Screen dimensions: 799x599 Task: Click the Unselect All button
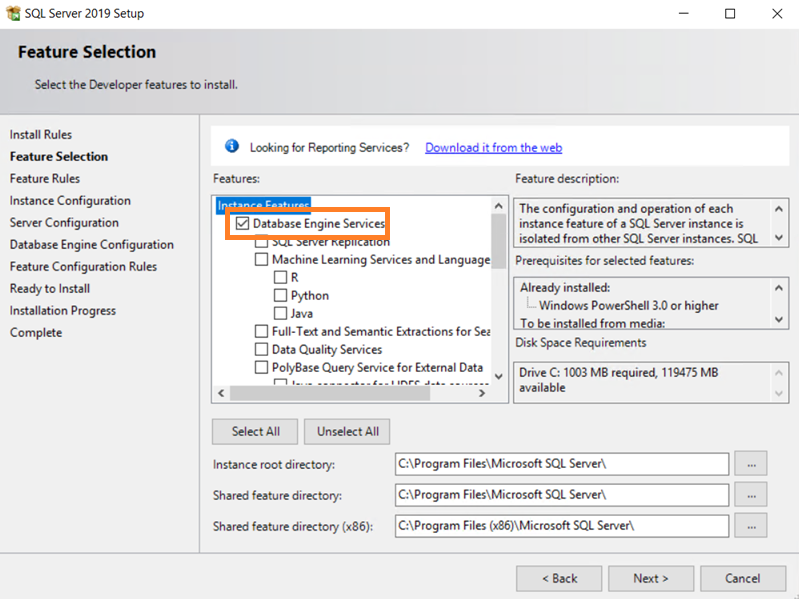click(x=348, y=431)
